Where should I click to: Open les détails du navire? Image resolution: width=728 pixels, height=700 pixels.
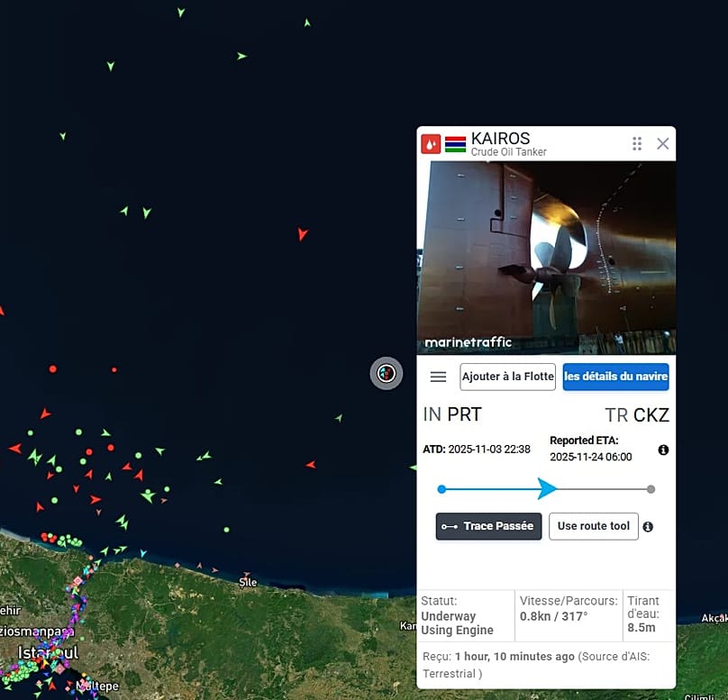(615, 377)
